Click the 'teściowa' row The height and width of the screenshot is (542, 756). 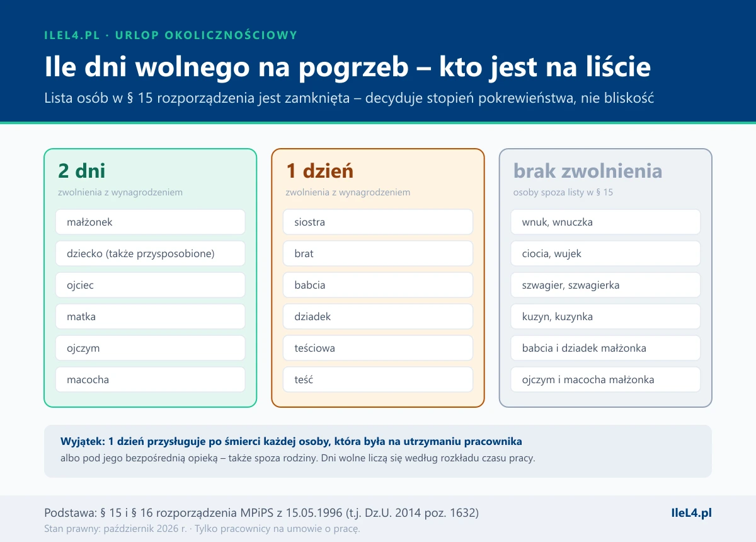(x=378, y=348)
